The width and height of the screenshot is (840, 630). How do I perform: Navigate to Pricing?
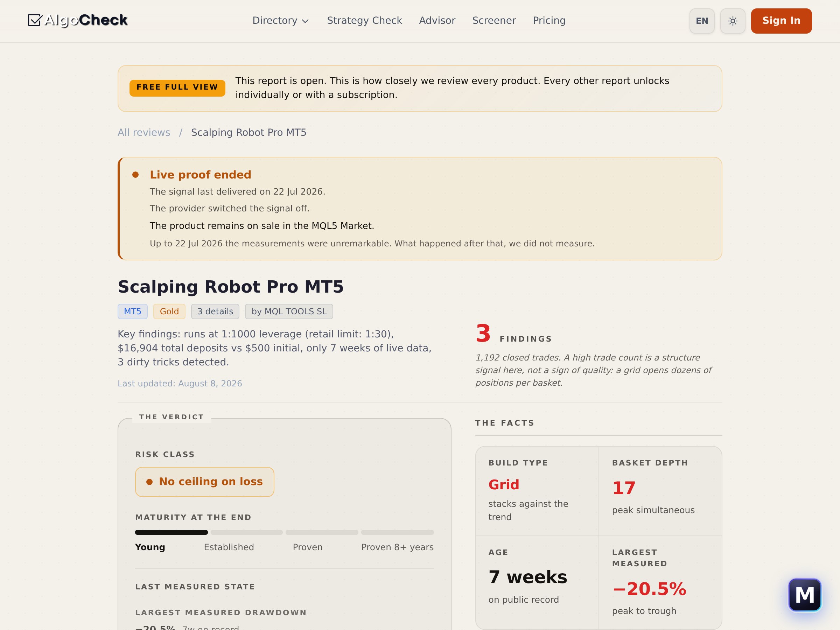coord(549,21)
